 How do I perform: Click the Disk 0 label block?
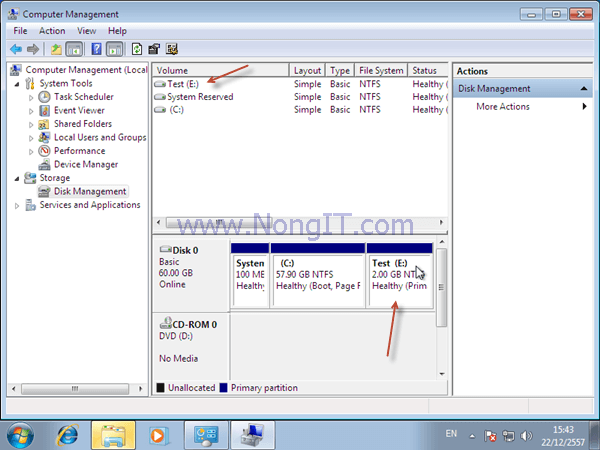[x=191, y=276]
